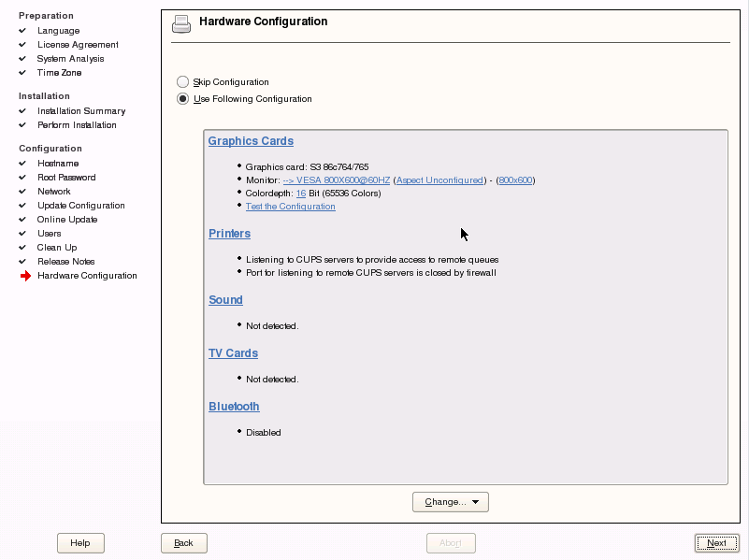Click the Help button

tap(80, 543)
